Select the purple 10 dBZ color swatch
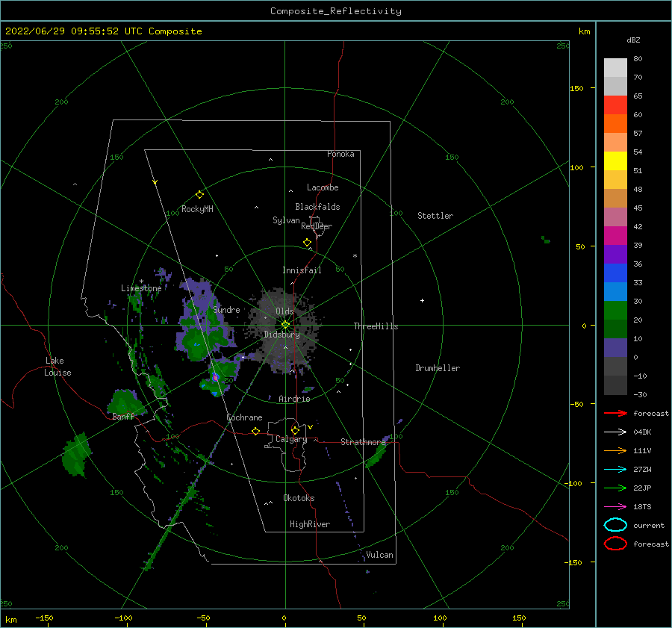Image resolution: width=672 pixels, height=628 pixels. (615, 347)
